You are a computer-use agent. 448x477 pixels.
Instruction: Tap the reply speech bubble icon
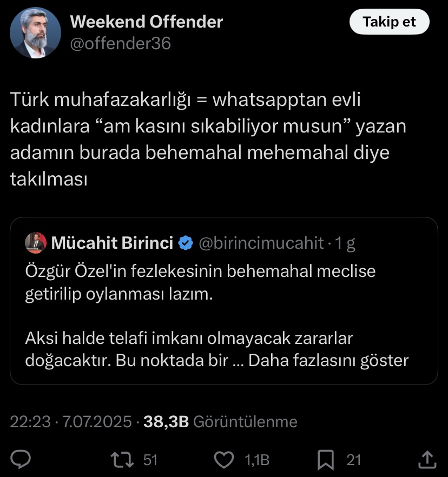[21, 459]
